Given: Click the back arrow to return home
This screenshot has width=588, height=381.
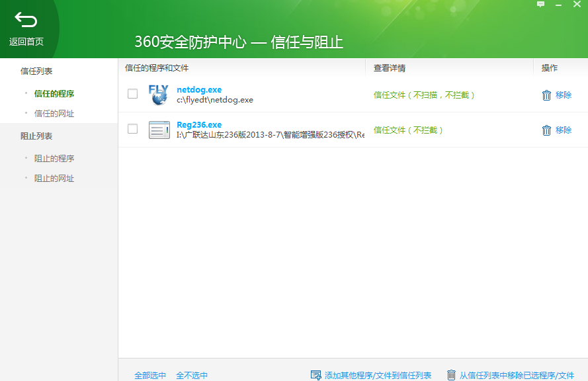Looking at the screenshot, I should click(x=26, y=20).
